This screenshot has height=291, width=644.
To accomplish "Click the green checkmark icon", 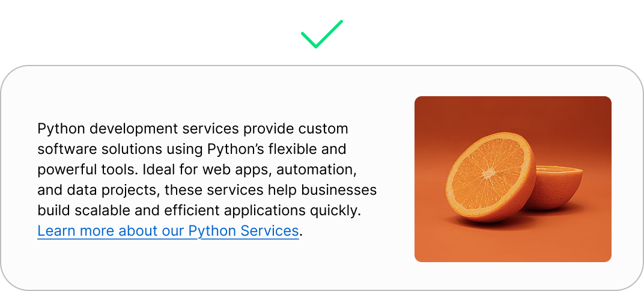I will pyautogui.click(x=321, y=35).
